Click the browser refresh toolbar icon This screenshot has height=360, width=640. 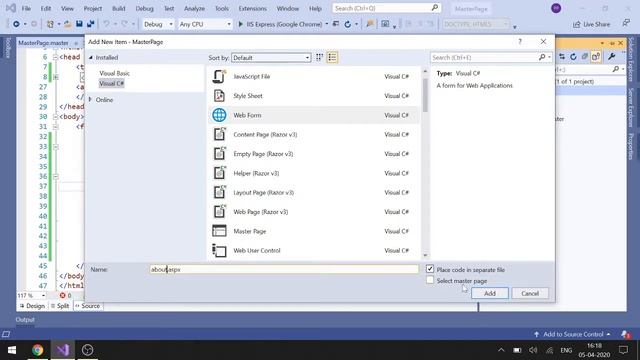(348, 24)
